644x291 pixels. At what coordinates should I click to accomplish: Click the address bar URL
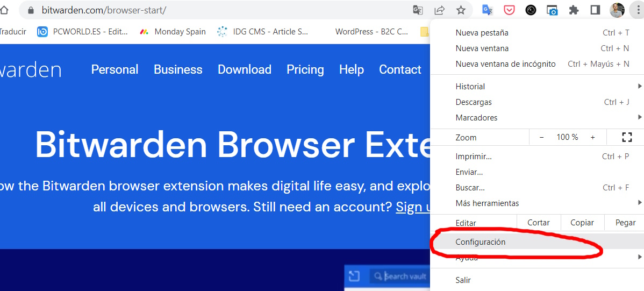coord(104,10)
